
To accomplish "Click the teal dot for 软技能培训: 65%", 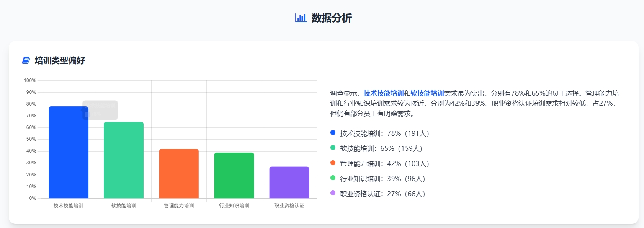I will [x=333, y=148].
